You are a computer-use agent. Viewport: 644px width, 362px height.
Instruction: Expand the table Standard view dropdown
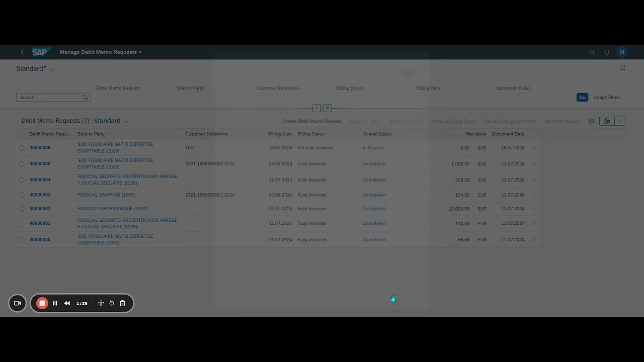(x=127, y=121)
